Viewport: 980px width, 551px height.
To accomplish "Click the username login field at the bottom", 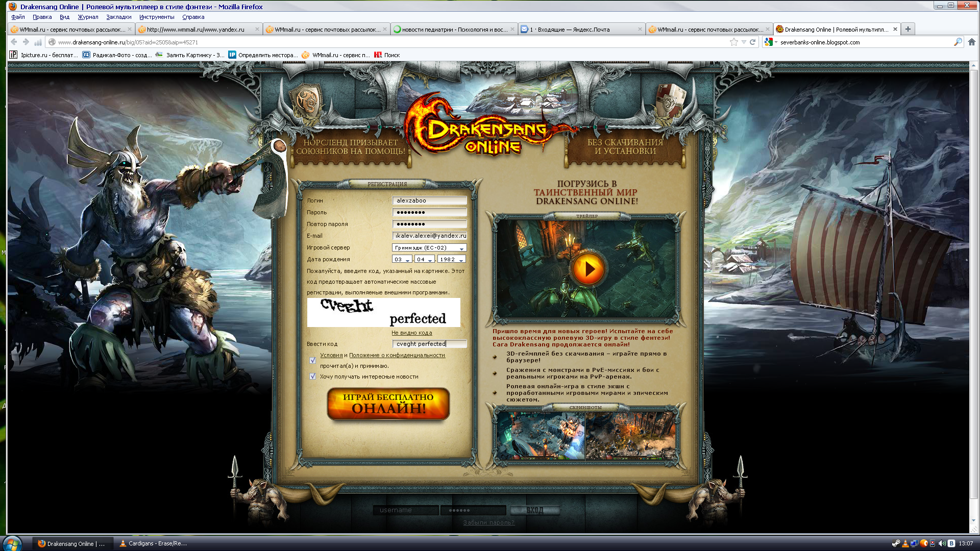I will (406, 510).
